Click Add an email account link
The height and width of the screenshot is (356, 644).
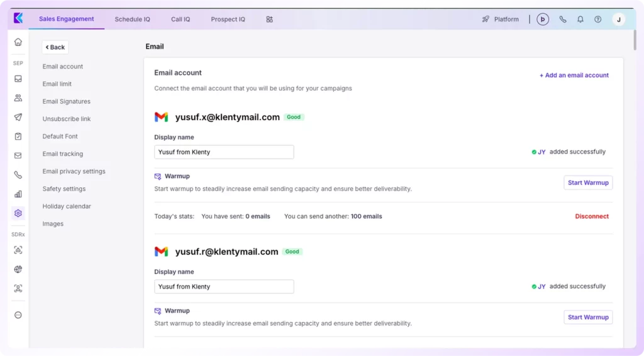click(574, 75)
